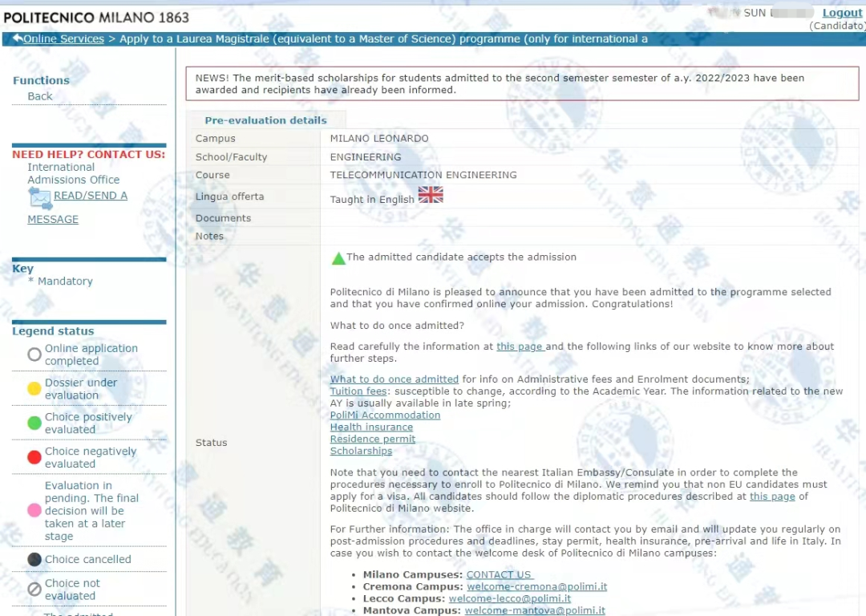
Task: Open the PoliMi Accommodation link
Action: (385, 415)
